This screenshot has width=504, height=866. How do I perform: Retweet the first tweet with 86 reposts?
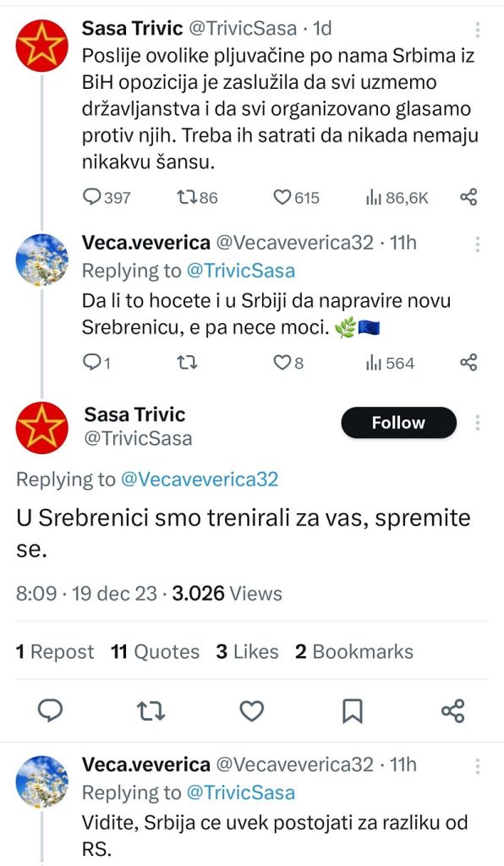[x=197, y=197]
